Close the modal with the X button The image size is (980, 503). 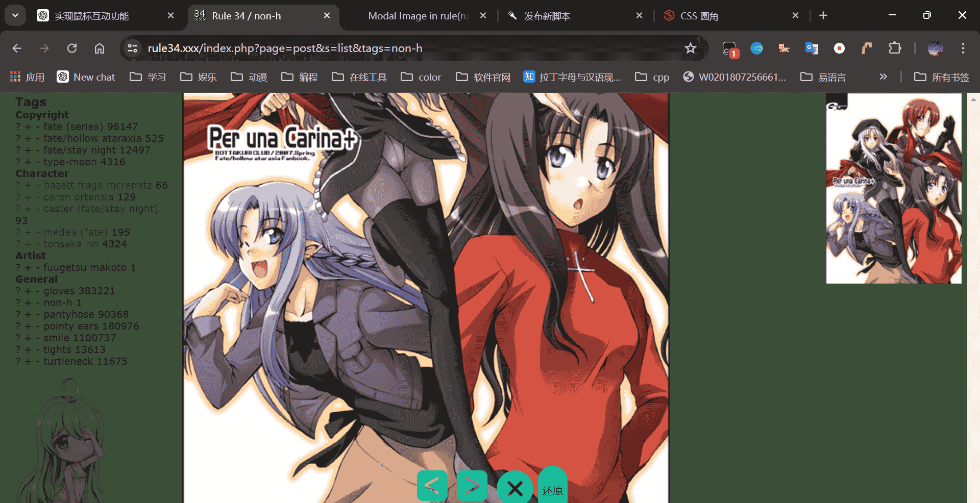pyautogui.click(x=514, y=488)
